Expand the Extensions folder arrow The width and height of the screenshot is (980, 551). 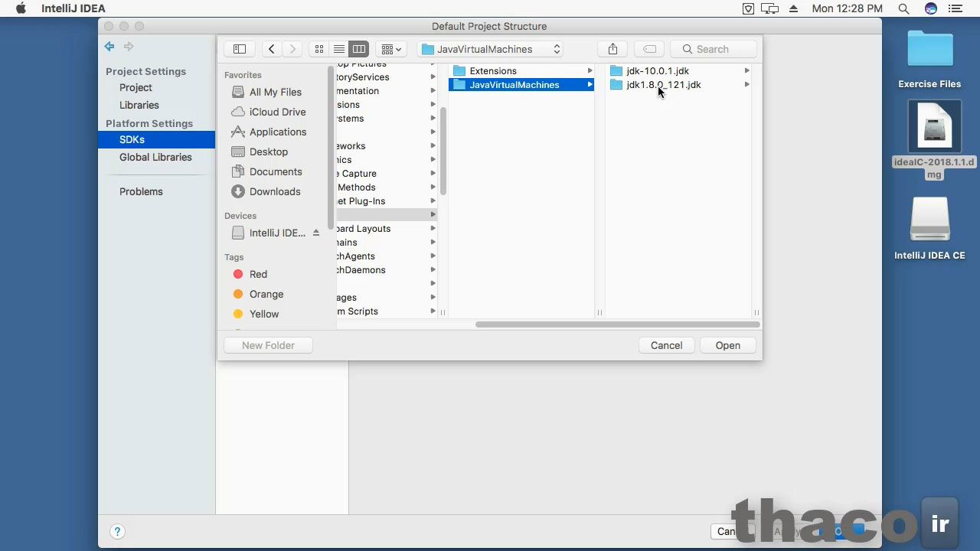tap(590, 71)
